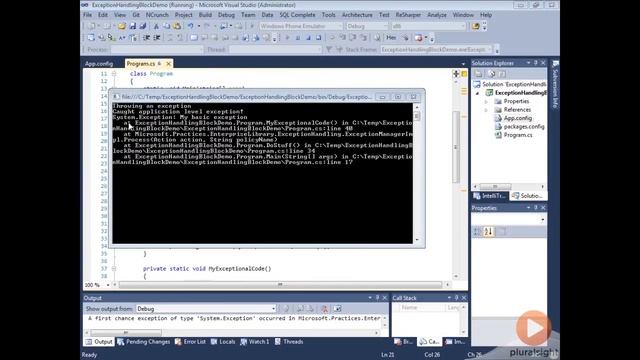Switch to the Error List tab
Image resolution: width=640 pixels, height=360 pixels.
click(190, 342)
